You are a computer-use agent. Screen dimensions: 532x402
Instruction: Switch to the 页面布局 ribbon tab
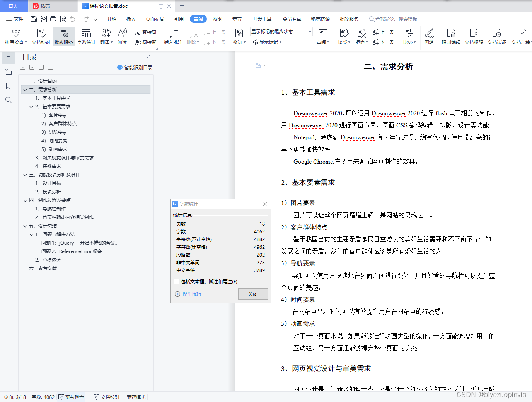point(155,19)
